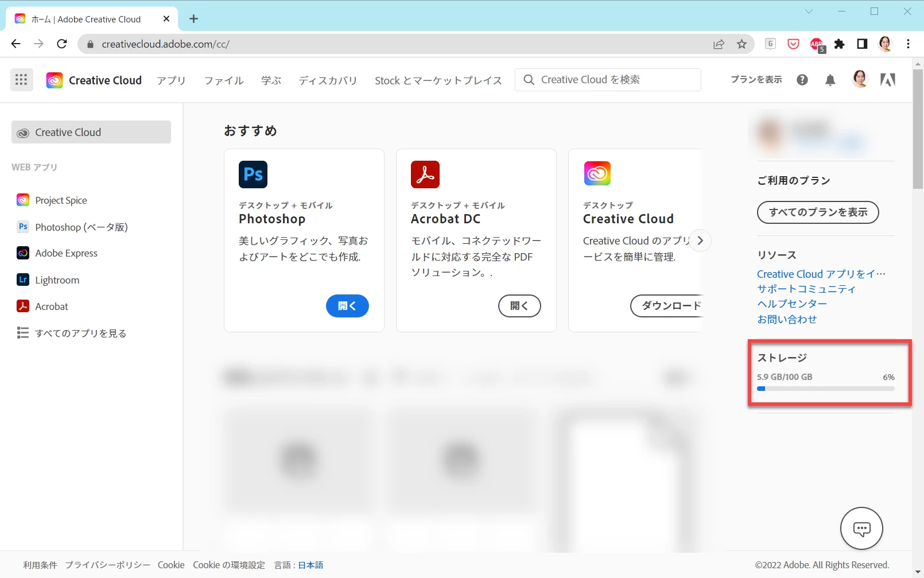924x578 pixels.
Task: Open the 学ぶ menu
Action: pyautogui.click(x=271, y=80)
